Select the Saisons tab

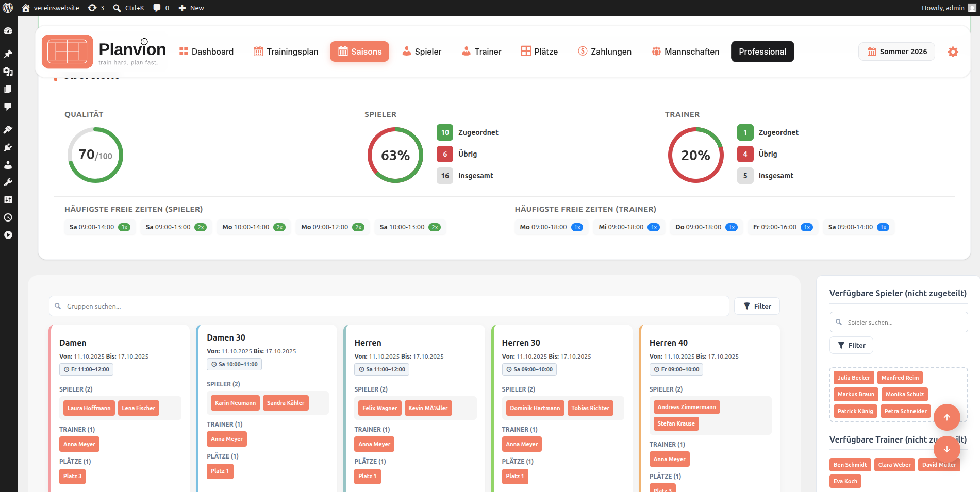click(360, 52)
